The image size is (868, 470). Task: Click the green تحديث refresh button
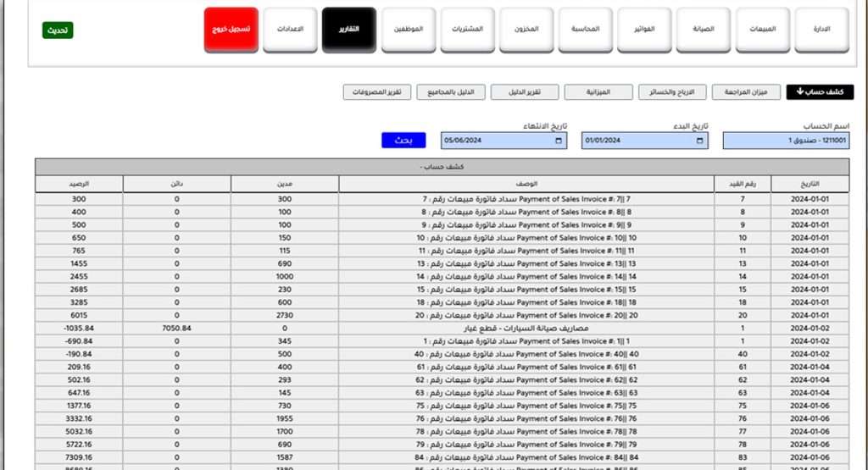pyautogui.click(x=58, y=30)
